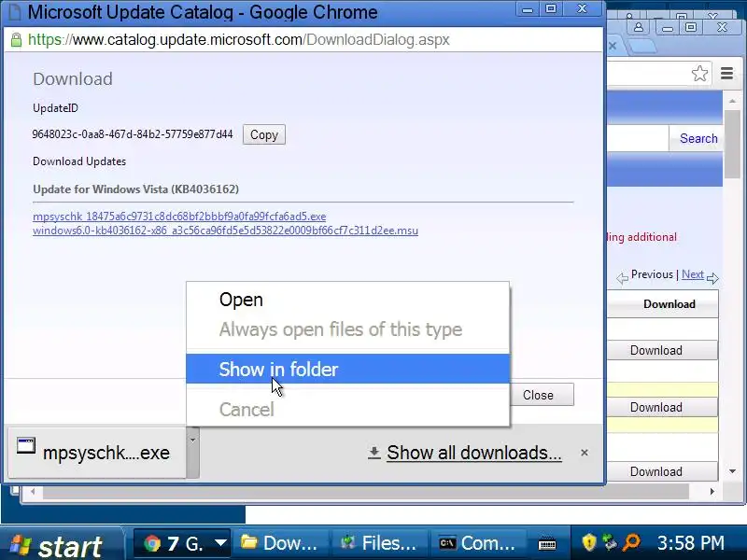Go to Next results page link
The height and width of the screenshot is (560, 747).
(x=693, y=274)
